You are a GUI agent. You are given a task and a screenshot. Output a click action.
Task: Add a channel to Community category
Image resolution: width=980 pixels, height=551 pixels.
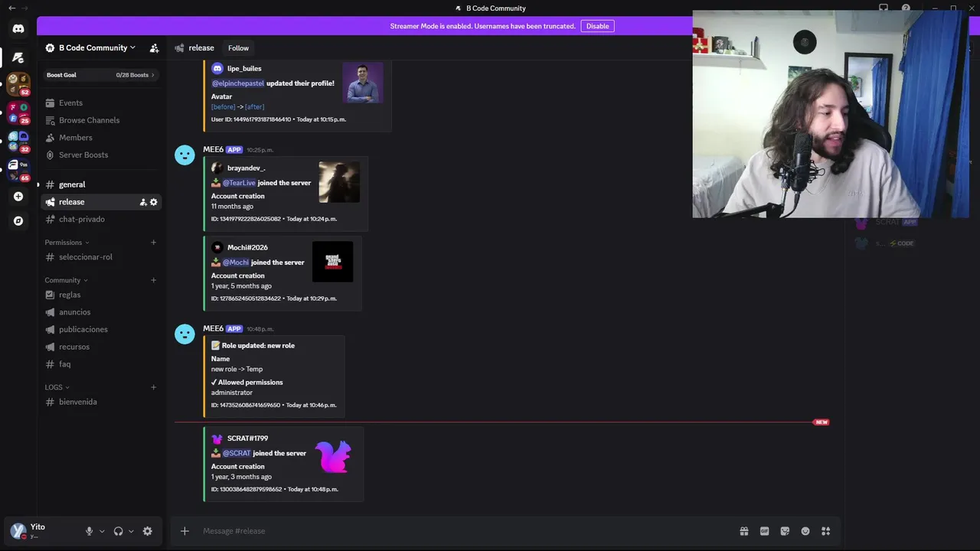tap(153, 280)
